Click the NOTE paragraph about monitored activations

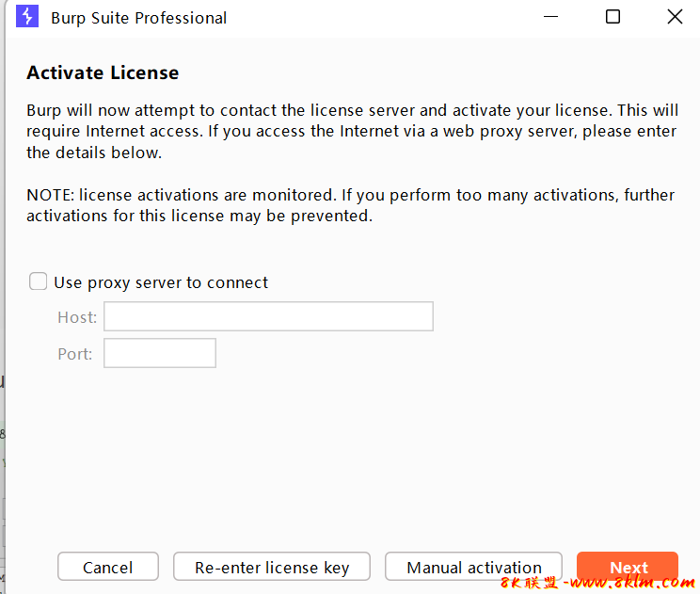tap(350, 205)
